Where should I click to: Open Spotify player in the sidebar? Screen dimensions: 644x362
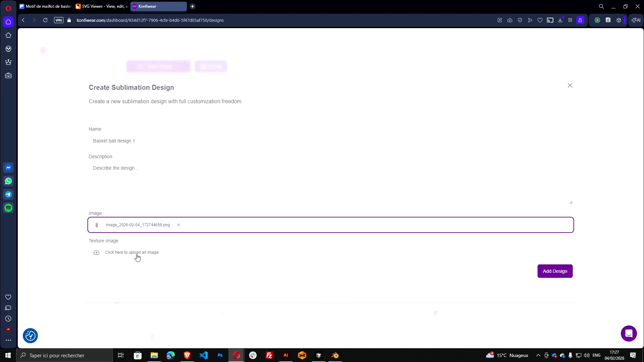tap(8, 208)
